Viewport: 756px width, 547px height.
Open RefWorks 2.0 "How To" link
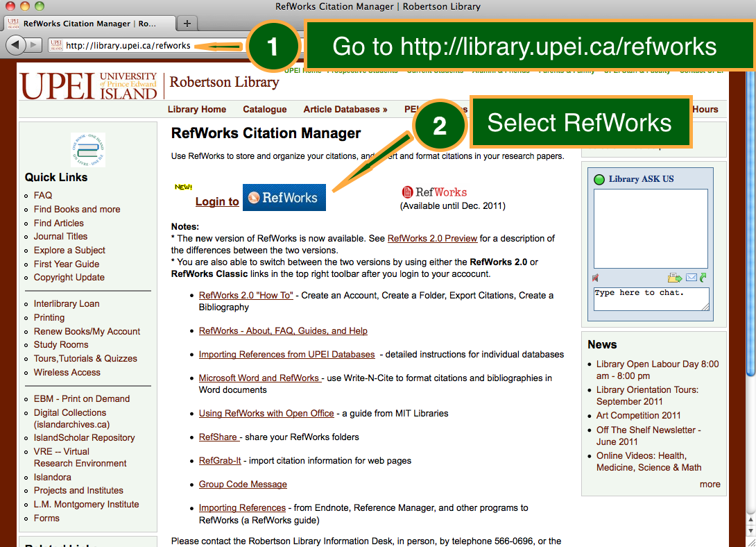(x=246, y=295)
